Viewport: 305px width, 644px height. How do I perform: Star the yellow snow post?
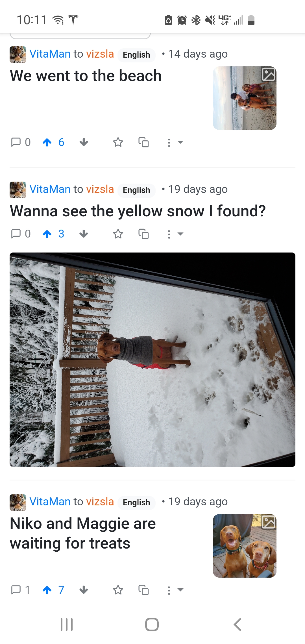click(118, 234)
